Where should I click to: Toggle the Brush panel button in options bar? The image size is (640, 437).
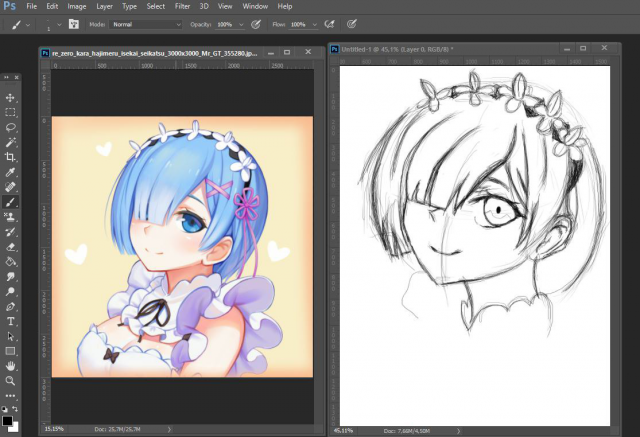pyautogui.click(x=73, y=24)
